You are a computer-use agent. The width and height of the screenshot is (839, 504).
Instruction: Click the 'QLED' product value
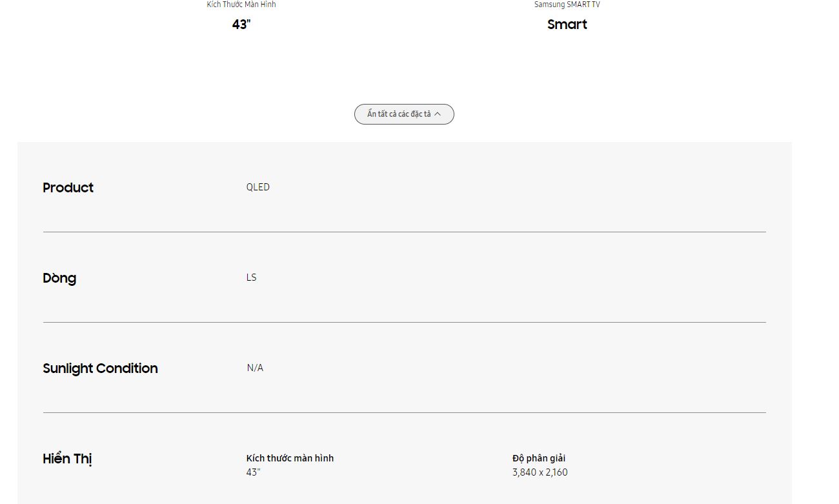[x=258, y=187]
